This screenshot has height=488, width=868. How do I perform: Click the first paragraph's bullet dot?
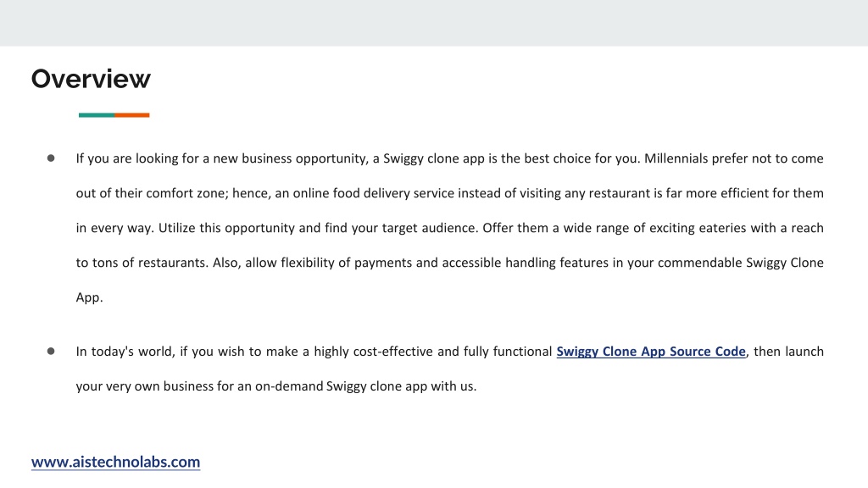pyautogui.click(x=51, y=158)
